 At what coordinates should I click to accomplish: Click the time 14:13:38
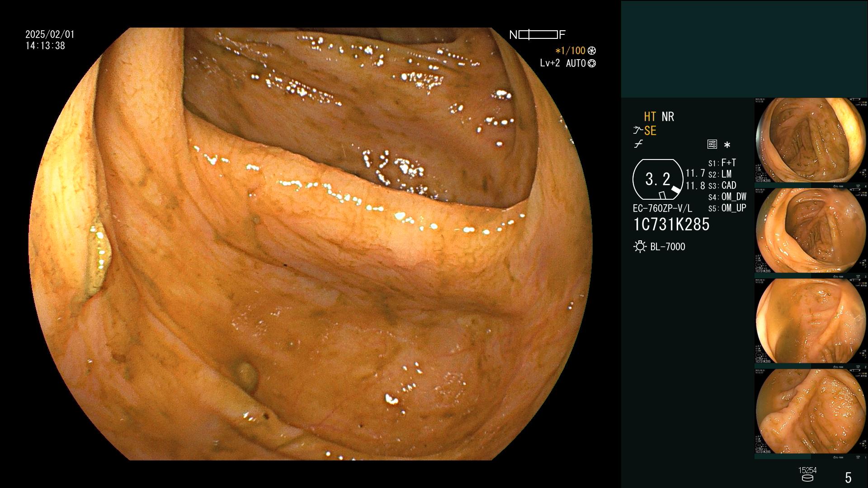[45, 46]
